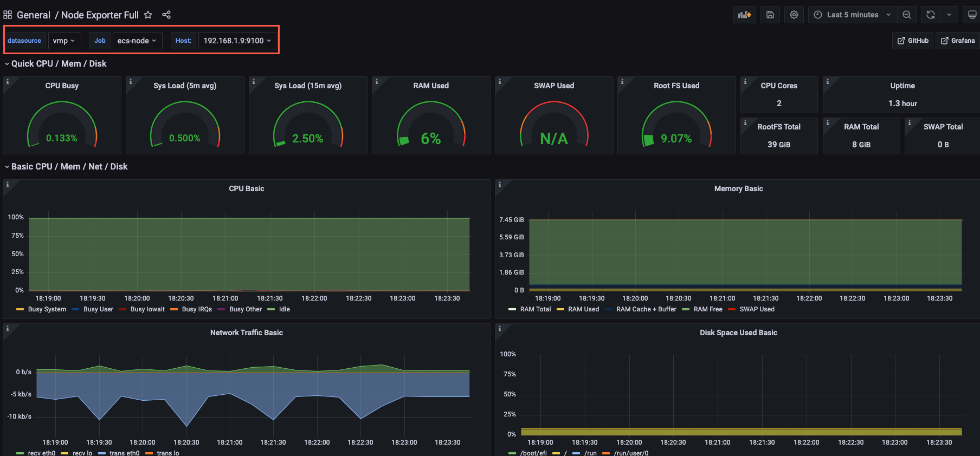The height and width of the screenshot is (456, 980).
Task: Refresh the dashboard with the refresh icon
Action: click(930, 15)
